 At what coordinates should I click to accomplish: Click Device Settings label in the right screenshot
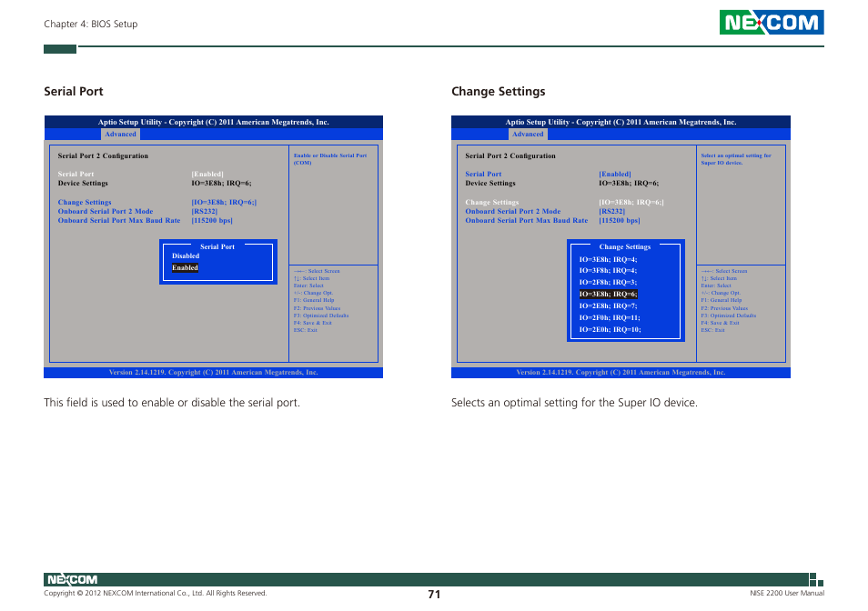[490, 183]
